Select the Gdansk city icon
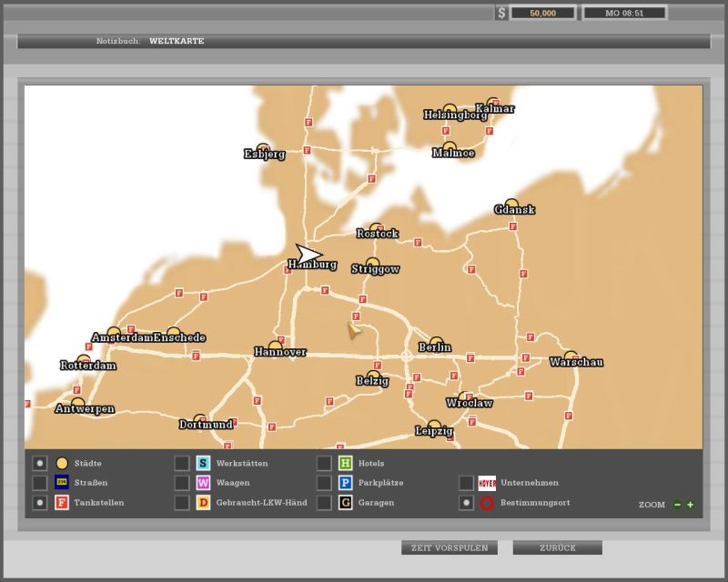 [x=511, y=205]
